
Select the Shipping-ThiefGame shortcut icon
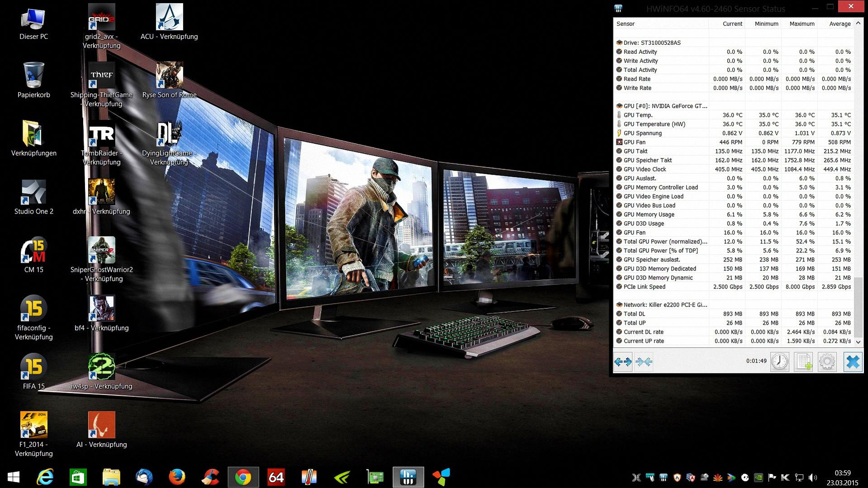[x=101, y=76]
